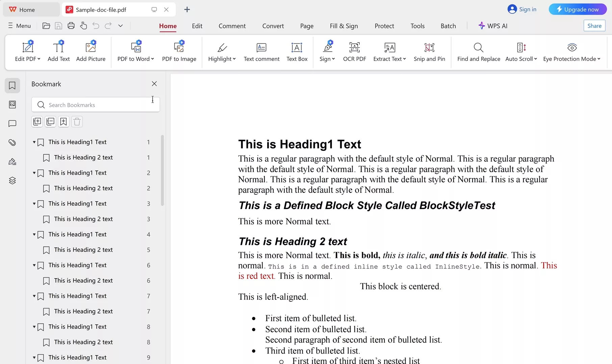
Task: Click the Upgrade now button
Action: [577, 9]
